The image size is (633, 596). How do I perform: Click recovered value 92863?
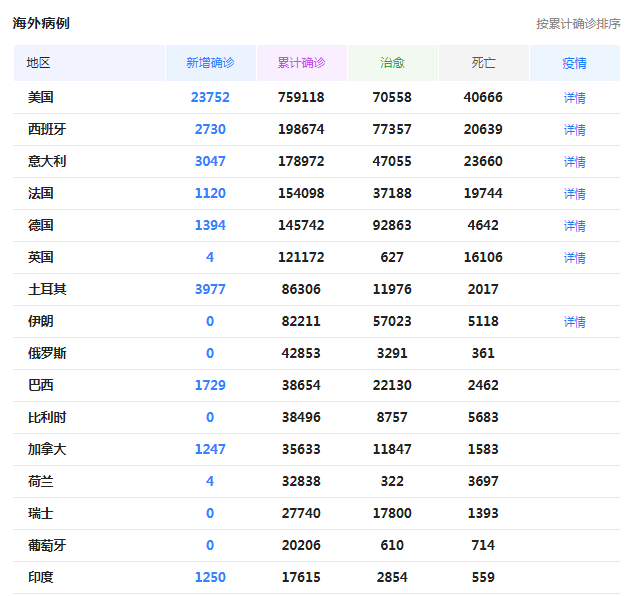(x=392, y=225)
